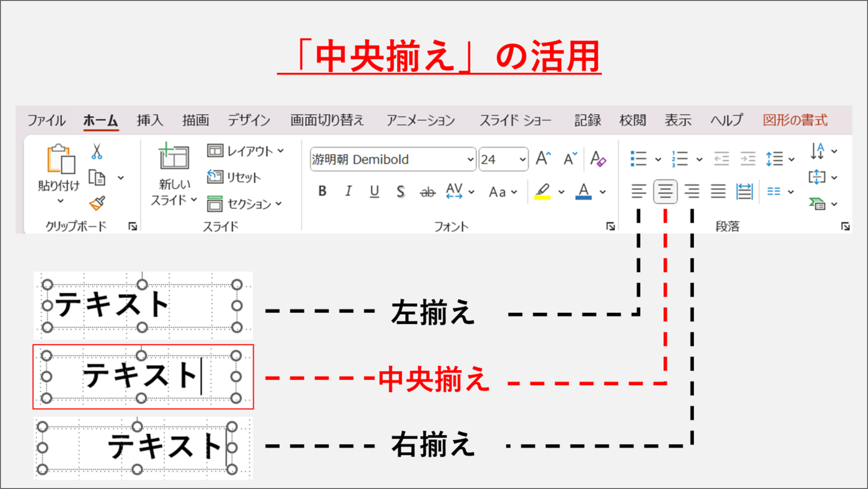Toggle Bold formatting
Screen dimensions: 868x489
(322, 192)
